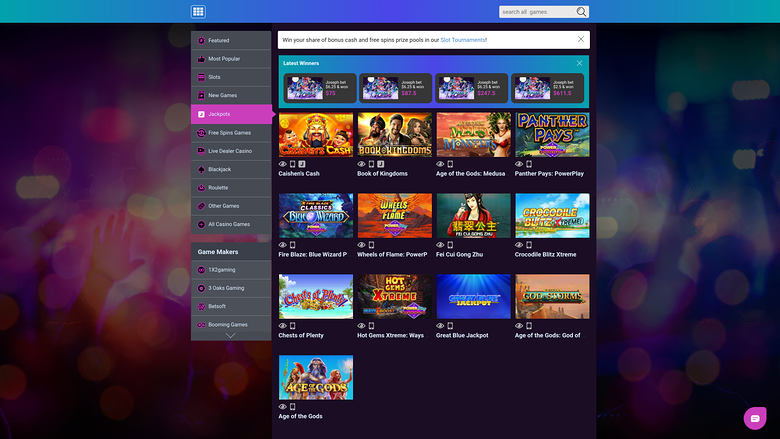
Task: Toggle eye preview icon under Crocodile Blitz Xtreme
Action: (x=519, y=245)
